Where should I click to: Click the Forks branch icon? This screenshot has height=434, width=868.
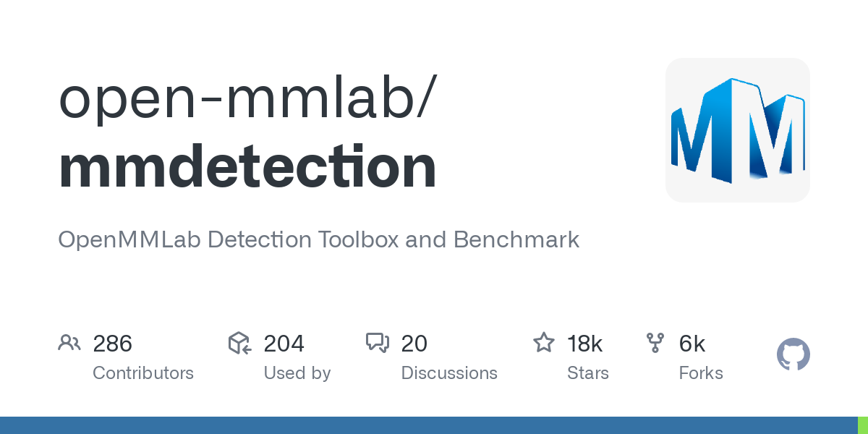pos(655,343)
